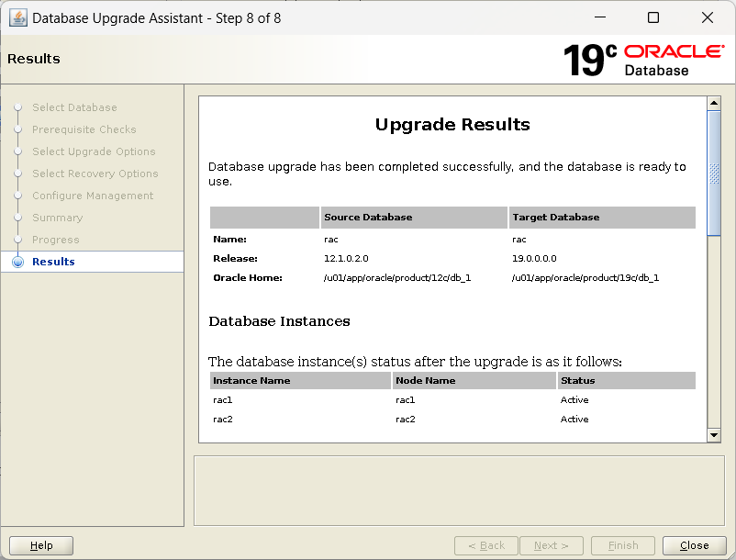Select the Summary step in sidebar
This screenshot has width=736, height=560.
pyautogui.click(x=57, y=218)
